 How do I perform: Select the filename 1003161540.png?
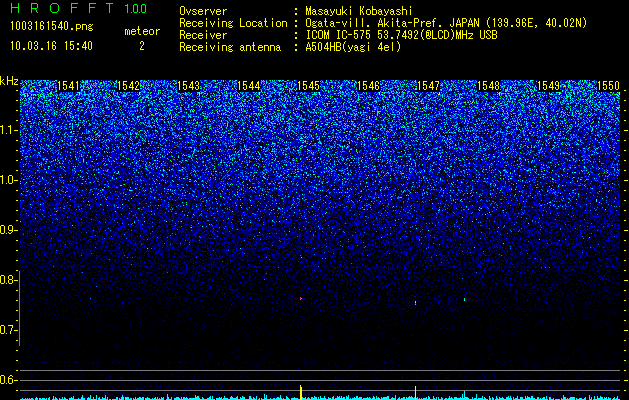(52, 27)
